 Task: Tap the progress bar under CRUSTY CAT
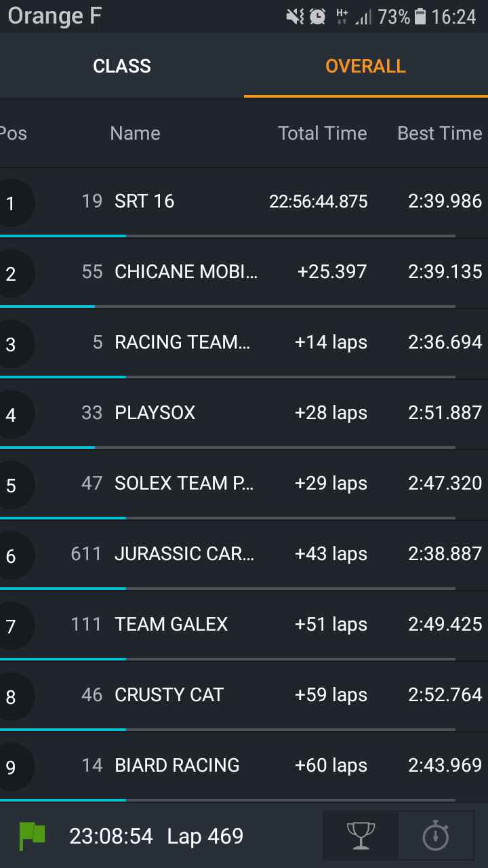(228, 730)
